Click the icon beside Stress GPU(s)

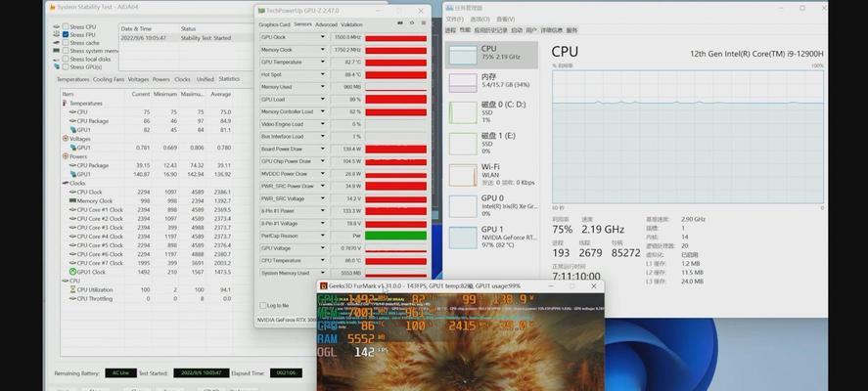[x=57, y=66]
